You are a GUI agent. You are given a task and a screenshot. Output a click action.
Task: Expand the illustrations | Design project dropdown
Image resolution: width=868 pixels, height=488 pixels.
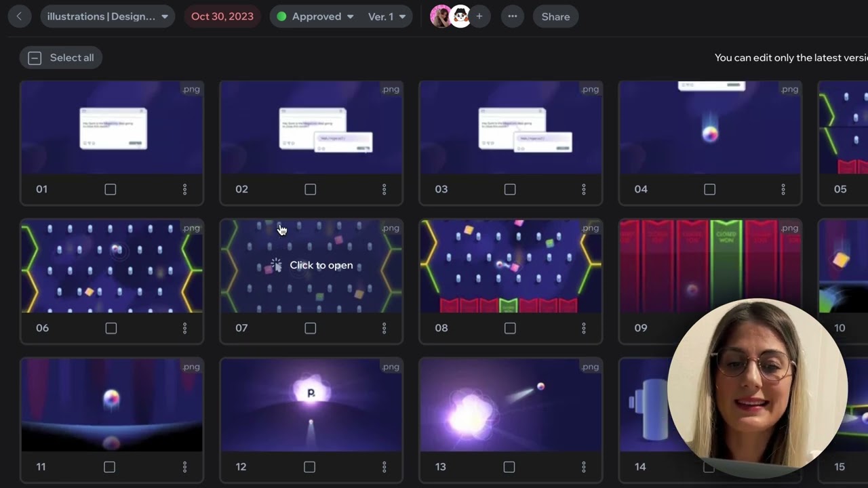[108, 16]
